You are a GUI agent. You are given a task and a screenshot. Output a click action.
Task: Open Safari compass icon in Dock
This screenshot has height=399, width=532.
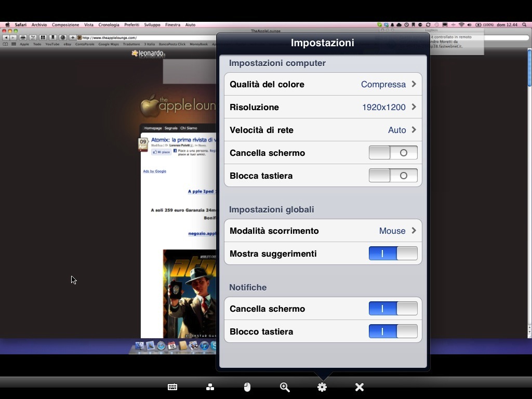[x=161, y=345]
